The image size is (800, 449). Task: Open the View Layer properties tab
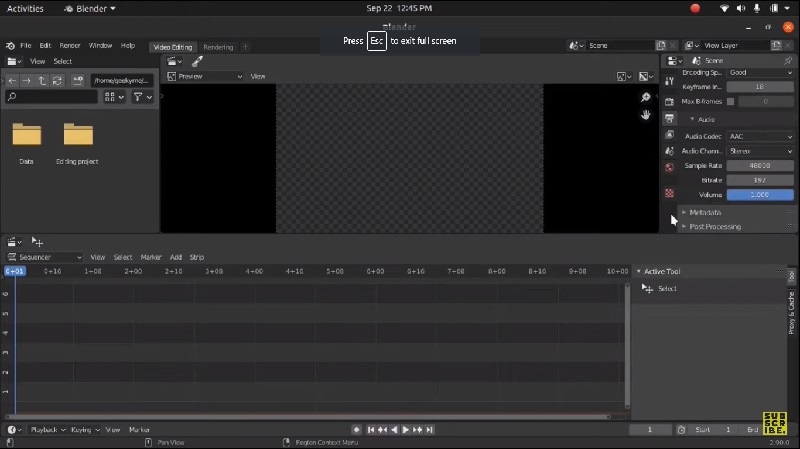(669, 135)
